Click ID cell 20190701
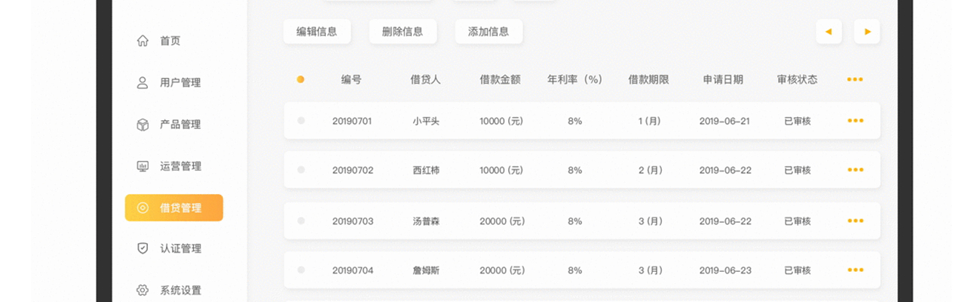This screenshot has height=302, width=980. [353, 121]
